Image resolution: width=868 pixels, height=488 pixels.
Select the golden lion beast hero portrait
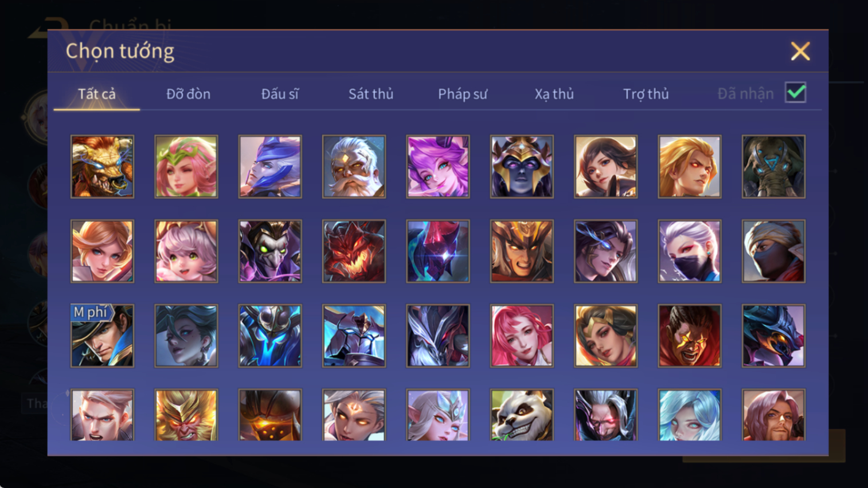point(102,167)
